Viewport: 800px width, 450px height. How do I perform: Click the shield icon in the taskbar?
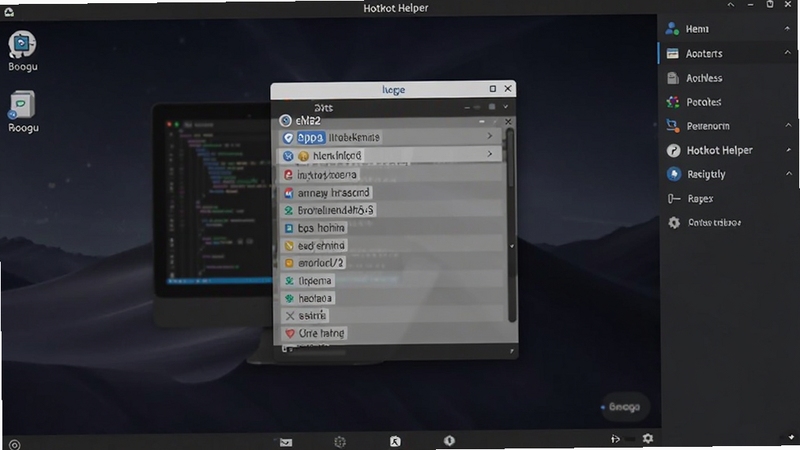[x=449, y=440]
